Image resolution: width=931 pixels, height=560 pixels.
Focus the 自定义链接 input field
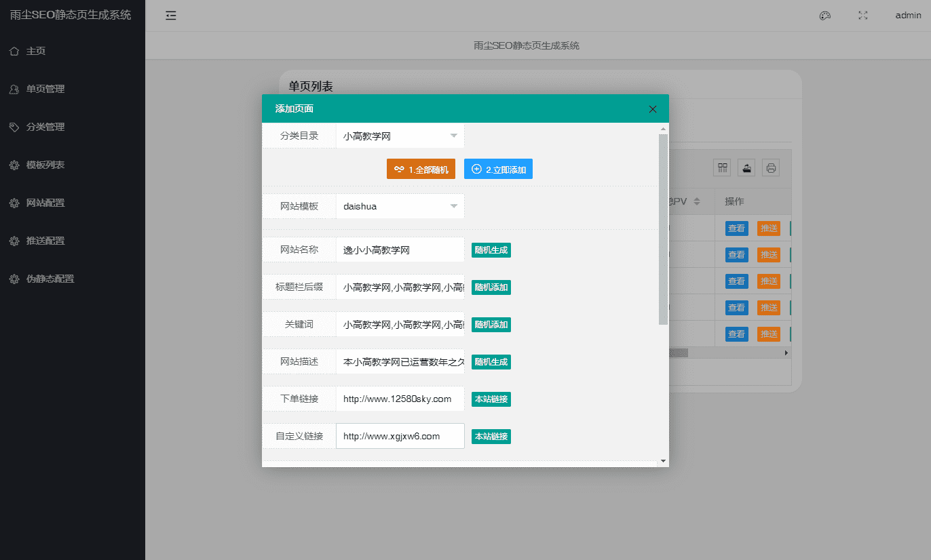[x=400, y=436]
